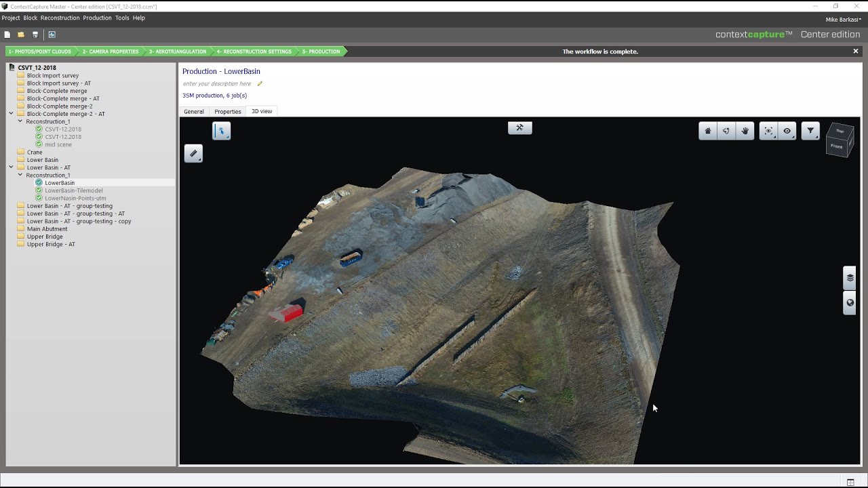The image size is (868, 488).
Task: Switch to the Properties tab
Action: [x=228, y=111]
